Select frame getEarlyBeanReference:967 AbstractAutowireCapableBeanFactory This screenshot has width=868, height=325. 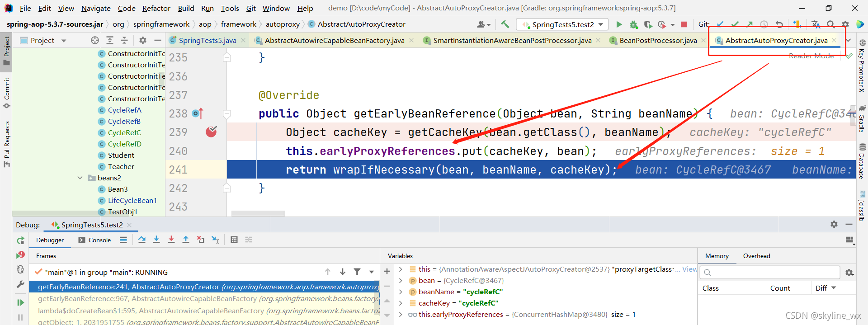[205, 298]
